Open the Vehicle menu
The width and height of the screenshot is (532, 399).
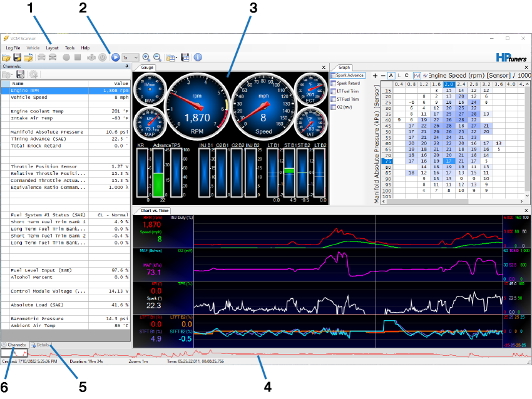[33, 48]
